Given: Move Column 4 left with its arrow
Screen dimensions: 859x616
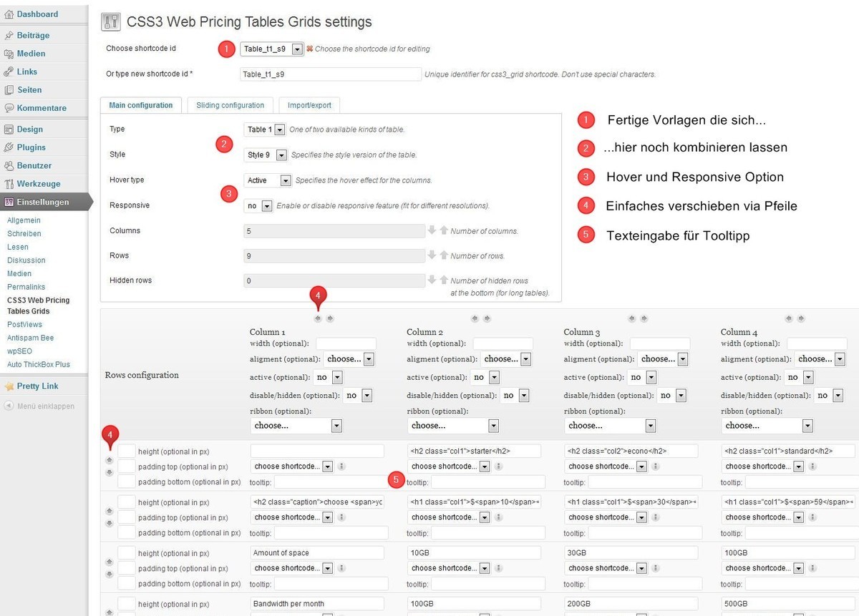Looking at the screenshot, I should (x=789, y=318).
